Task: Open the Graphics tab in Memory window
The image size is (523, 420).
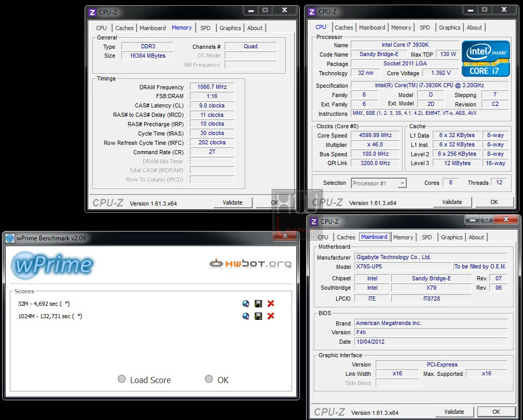Action: tap(230, 28)
